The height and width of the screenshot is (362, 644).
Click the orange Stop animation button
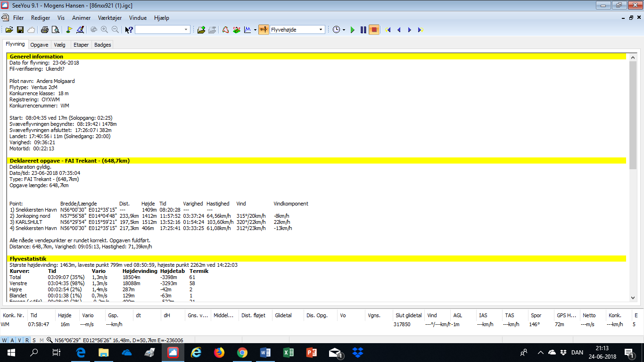pyautogui.click(x=374, y=30)
